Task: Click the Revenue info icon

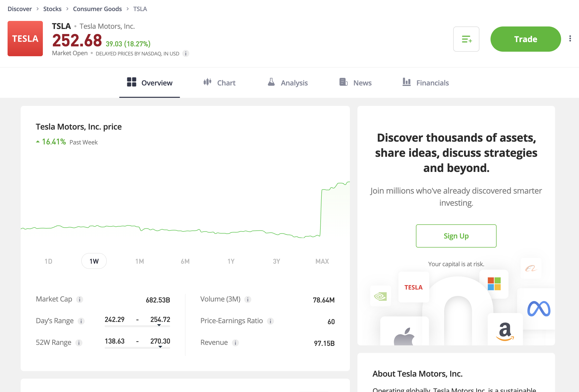Action: [x=235, y=343]
